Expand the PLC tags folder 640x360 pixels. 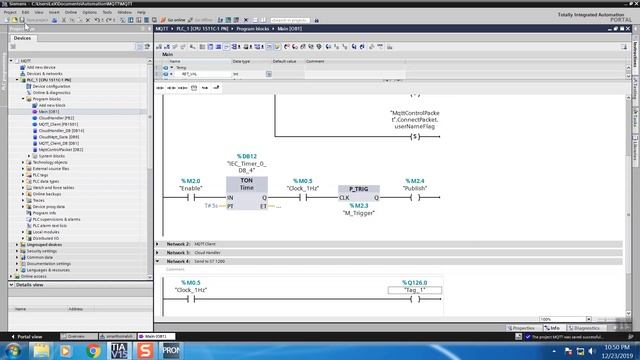[x=23, y=175]
